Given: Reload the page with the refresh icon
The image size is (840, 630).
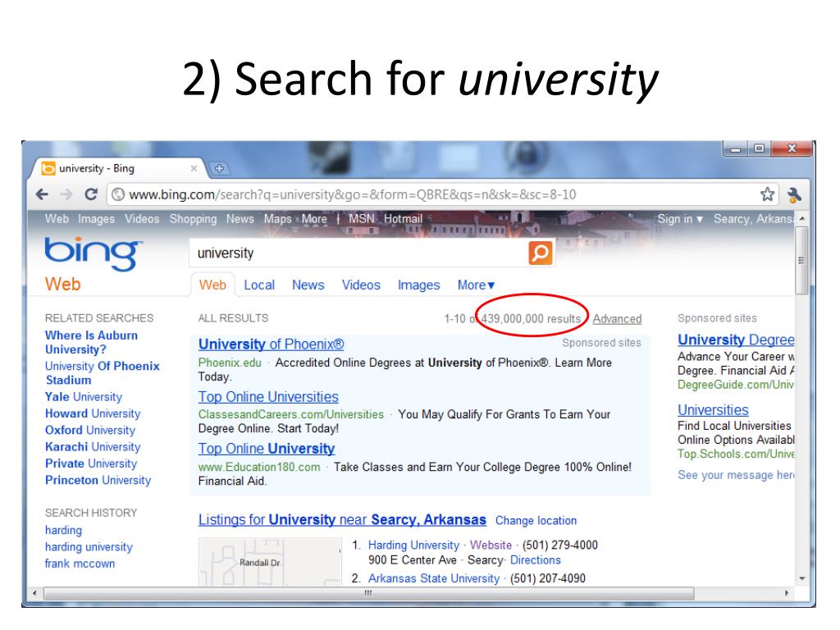Looking at the screenshot, I should coord(91,194).
